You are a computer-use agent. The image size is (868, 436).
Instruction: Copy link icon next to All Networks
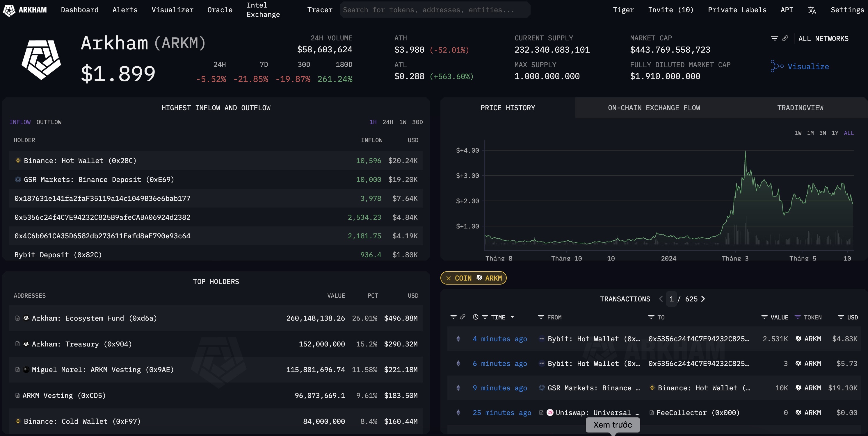point(785,38)
